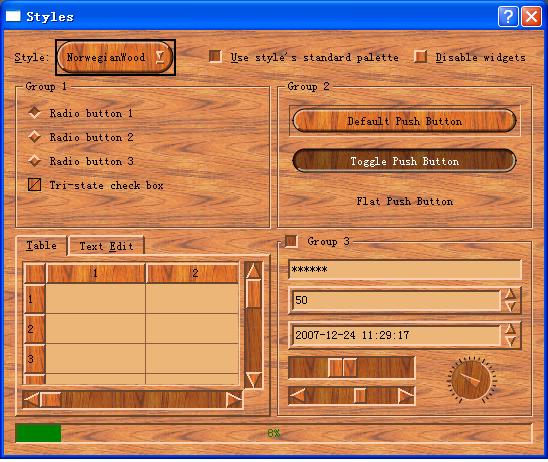Click the table's vertical scrollbar up arrow

tap(253, 271)
